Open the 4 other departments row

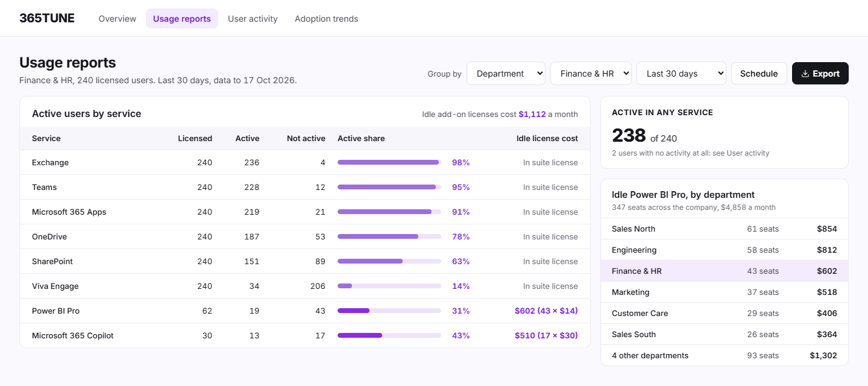tap(725, 355)
